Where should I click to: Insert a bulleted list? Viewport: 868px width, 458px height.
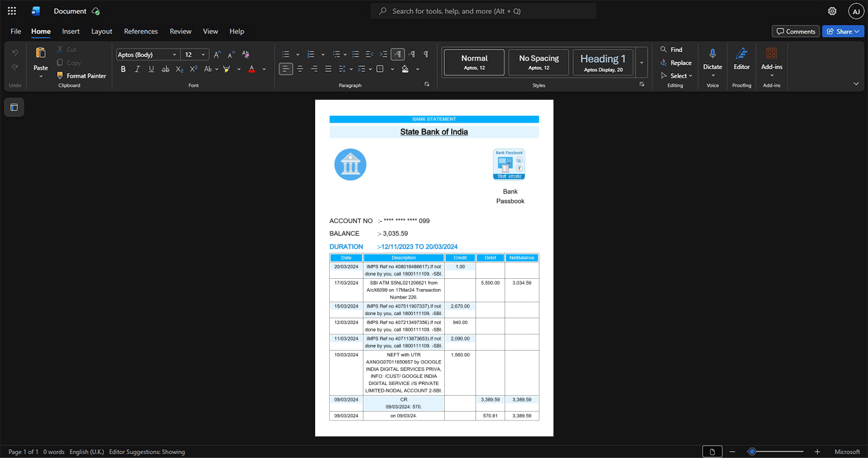(x=286, y=55)
